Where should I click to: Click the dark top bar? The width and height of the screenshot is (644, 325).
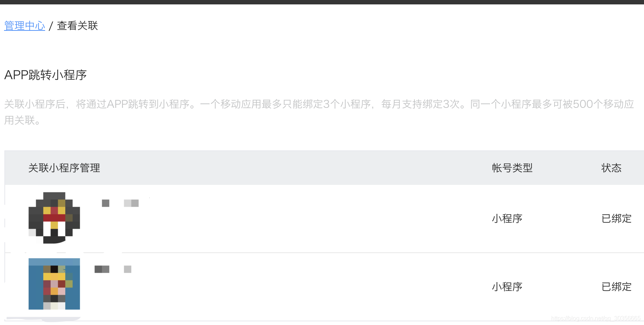(322, 2)
